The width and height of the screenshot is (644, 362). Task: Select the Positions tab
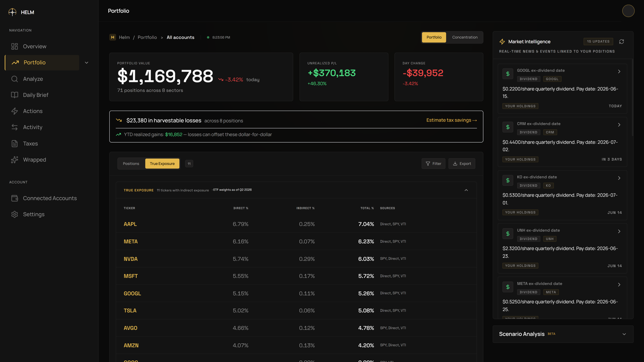(131, 164)
